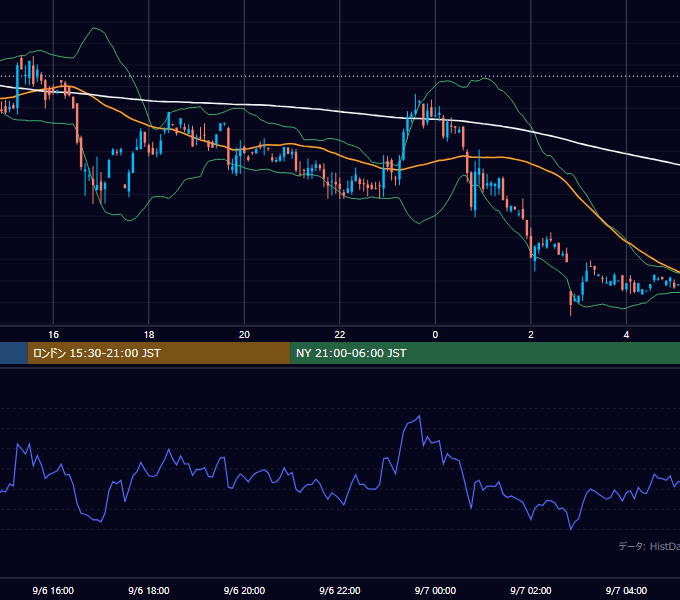680x600 pixels.
Task: Click the 18 hour axis label
Action: click(149, 335)
